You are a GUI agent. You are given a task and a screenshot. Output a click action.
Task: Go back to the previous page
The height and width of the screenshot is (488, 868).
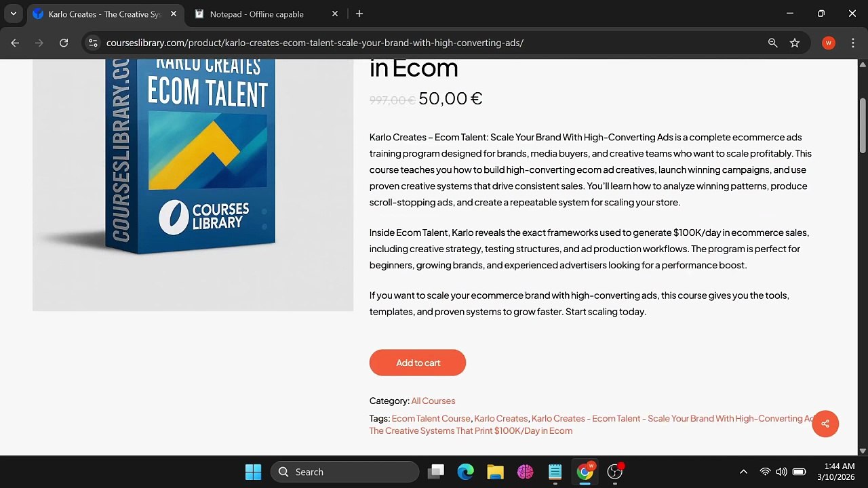[15, 43]
